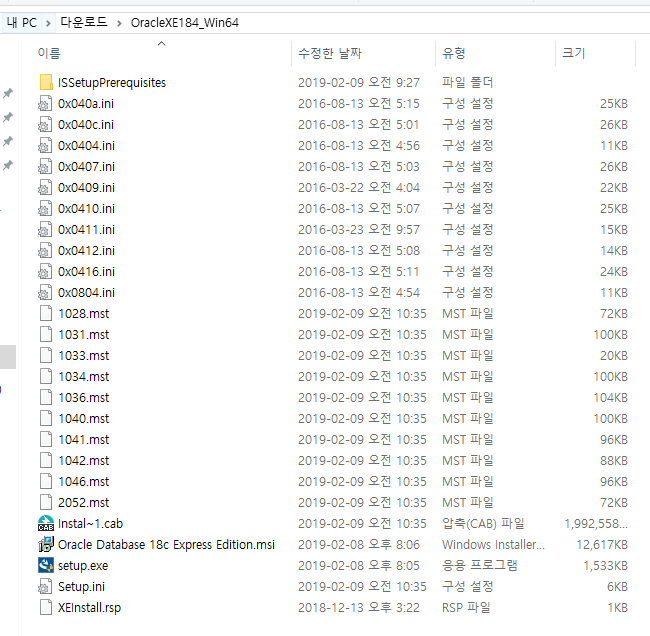Select the 0x0804.ini file icon
This screenshot has height=636, width=650.
pyautogui.click(x=45, y=293)
